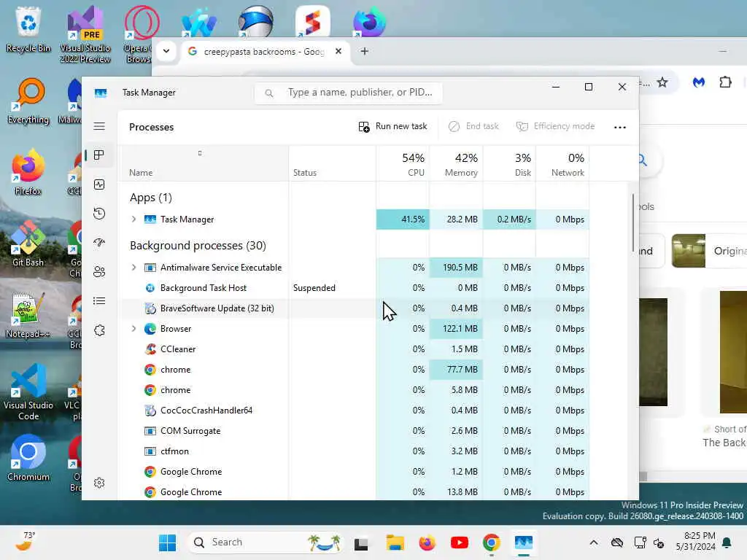Viewport: 747px width, 560px height.
Task: Open the Performance page in sidebar
Action: (x=99, y=184)
